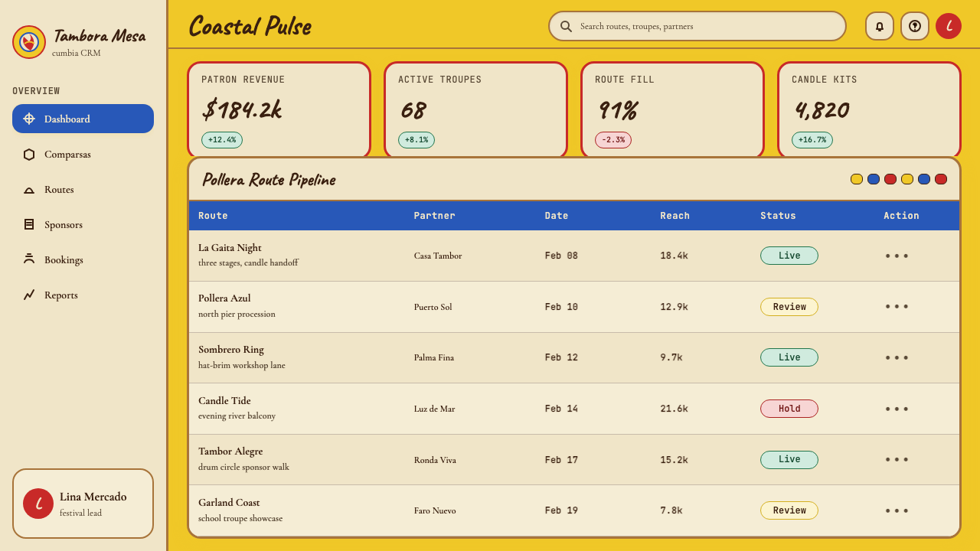
Task: Select the Candle Tide route name
Action: pyautogui.click(x=224, y=401)
